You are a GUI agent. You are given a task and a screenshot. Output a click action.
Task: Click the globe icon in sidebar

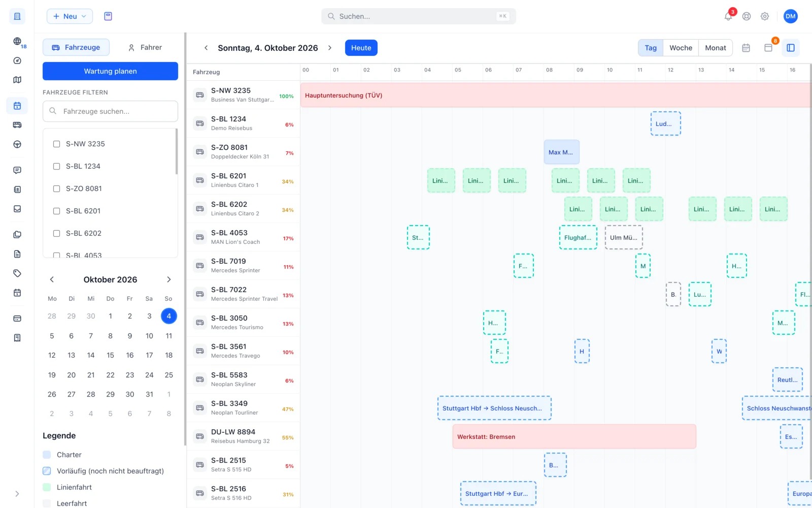17,41
